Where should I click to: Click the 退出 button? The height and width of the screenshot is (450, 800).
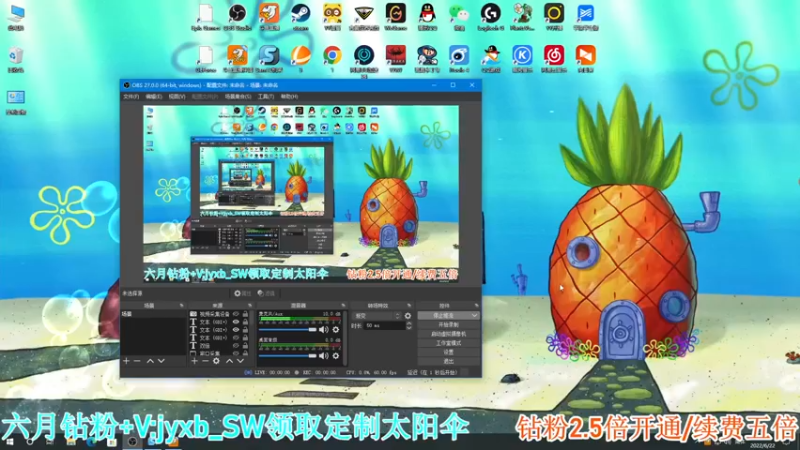(x=448, y=361)
